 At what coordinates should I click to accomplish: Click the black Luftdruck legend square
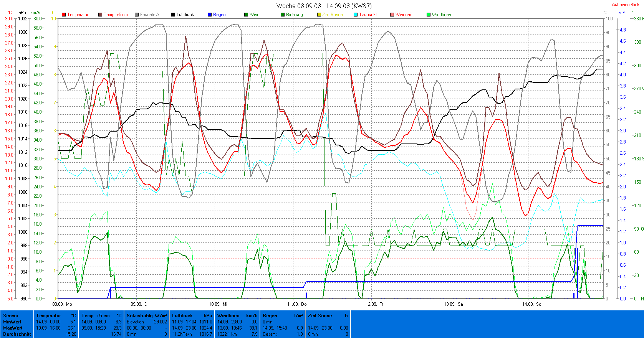pyautogui.click(x=173, y=15)
